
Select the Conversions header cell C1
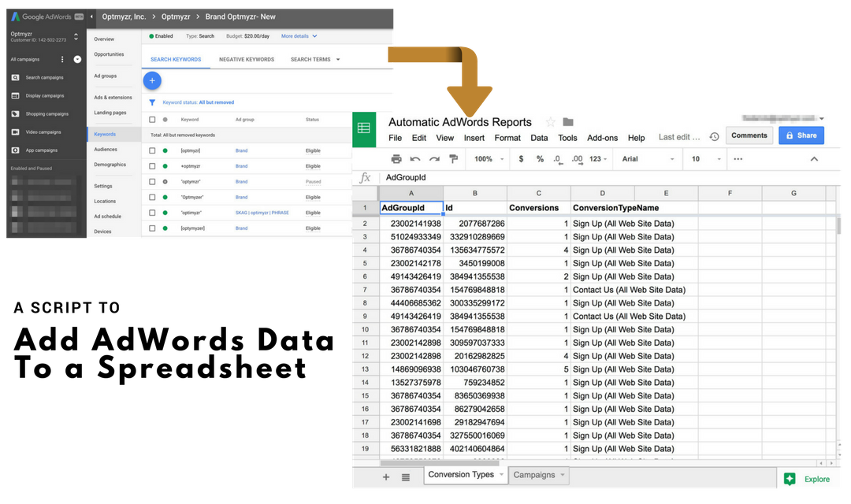click(538, 208)
